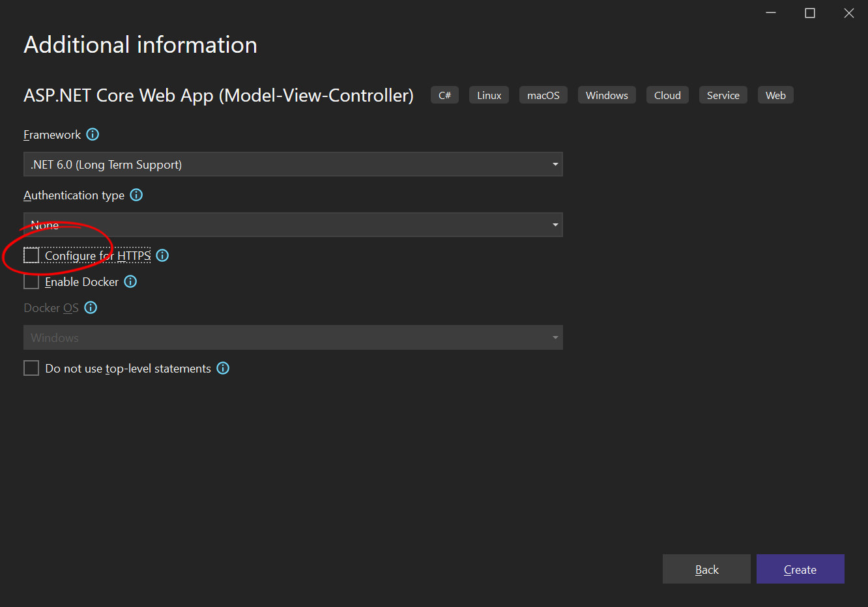Select the Cloud tag
This screenshot has height=607, width=868.
pyautogui.click(x=667, y=94)
